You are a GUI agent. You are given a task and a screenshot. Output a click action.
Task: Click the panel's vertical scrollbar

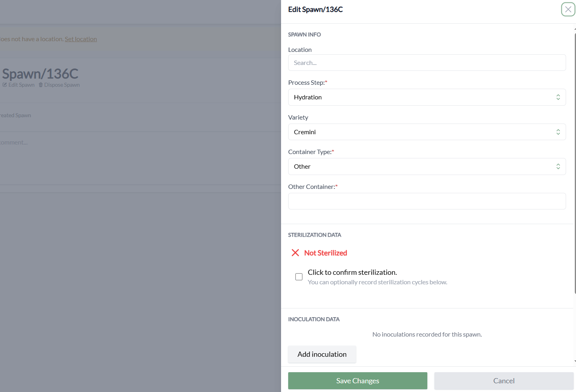point(575,158)
